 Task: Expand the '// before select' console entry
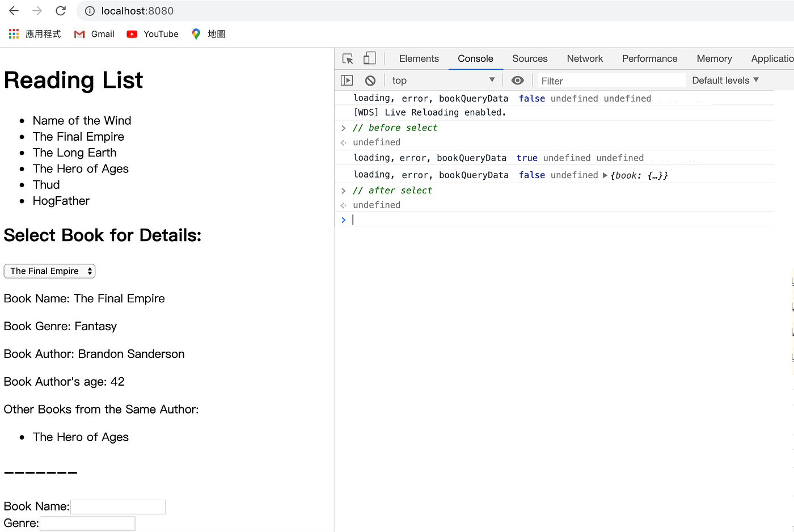click(344, 128)
